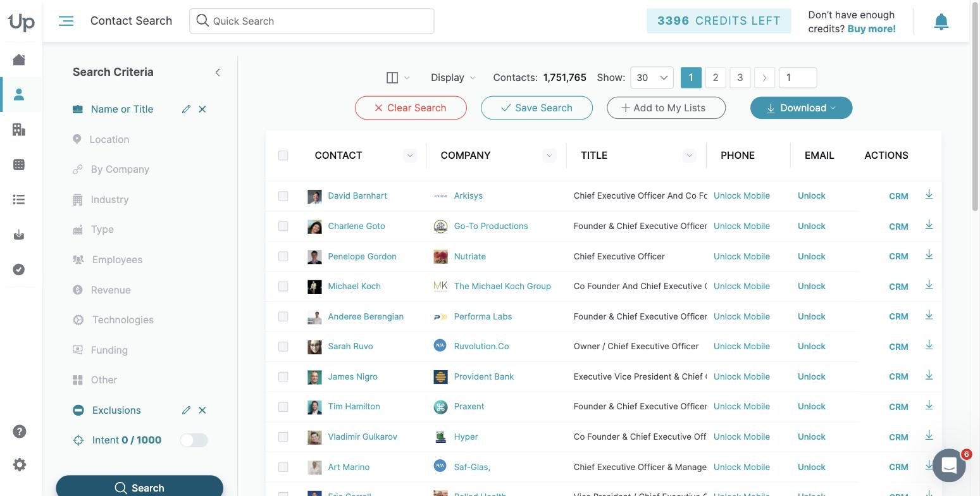Remove the Exclusions criteria
The width and height of the screenshot is (980, 496).
pyautogui.click(x=202, y=410)
